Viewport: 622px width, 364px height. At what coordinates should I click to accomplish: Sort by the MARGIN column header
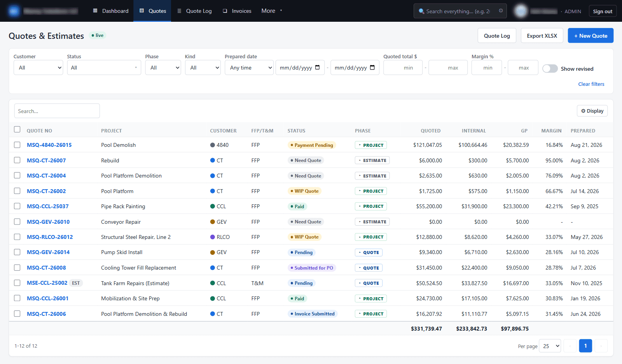pos(551,131)
